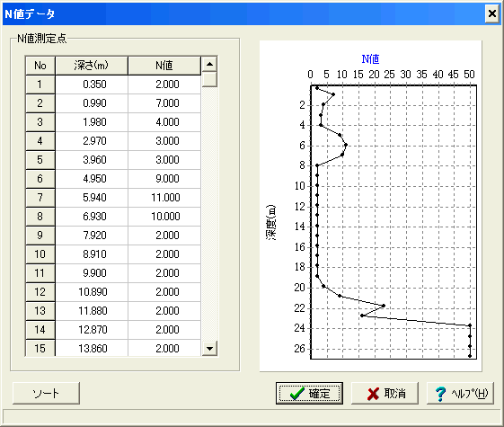
Task: Select the 深さ(m) column header
Action: tap(92, 66)
